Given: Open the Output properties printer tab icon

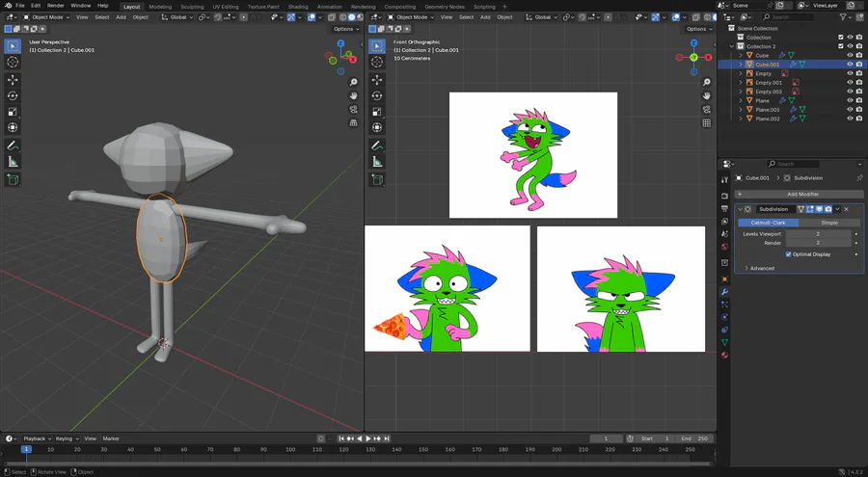Looking at the screenshot, I should [724, 208].
